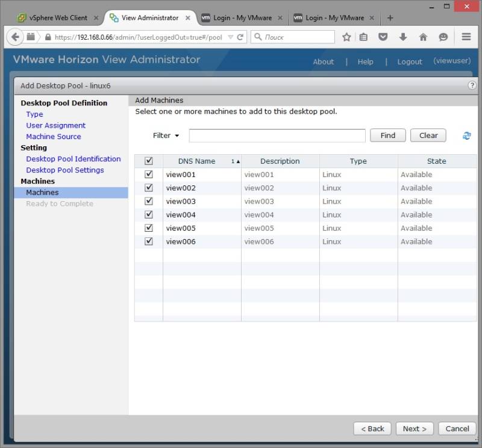The width and height of the screenshot is (482, 448).
Task: Sort by the State column header
Action: 437,161
